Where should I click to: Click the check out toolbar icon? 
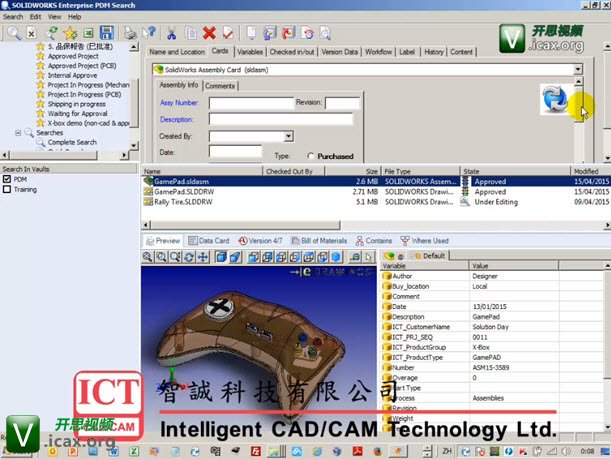click(x=270, y=33)
